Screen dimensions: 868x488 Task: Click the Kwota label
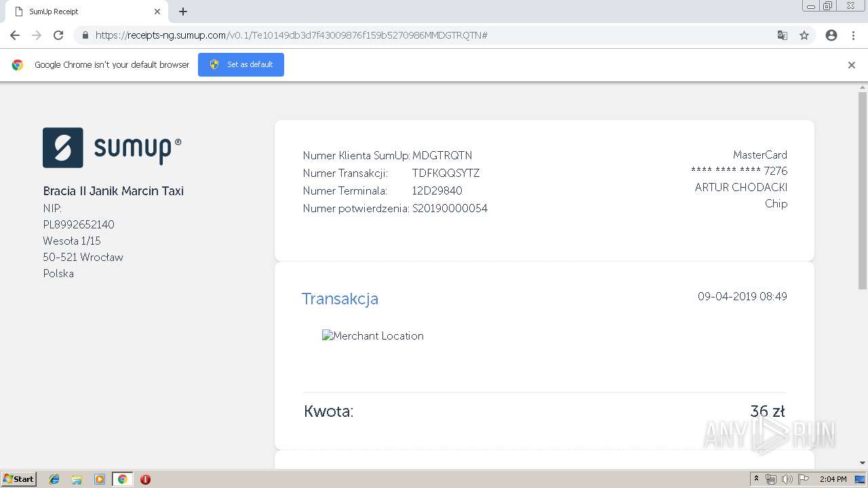328,411
